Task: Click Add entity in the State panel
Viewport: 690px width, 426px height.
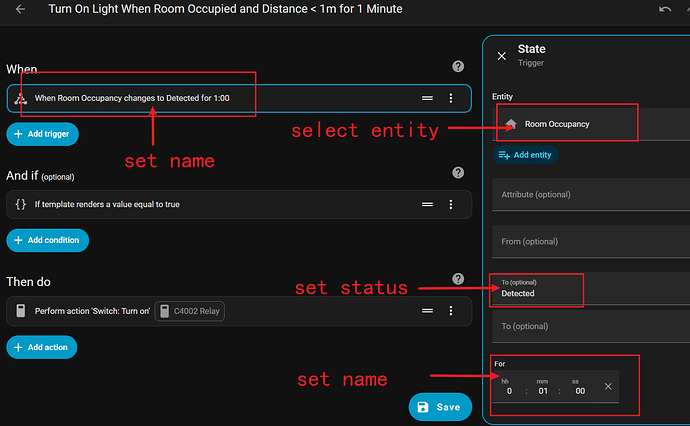Action: pos(525,155)
